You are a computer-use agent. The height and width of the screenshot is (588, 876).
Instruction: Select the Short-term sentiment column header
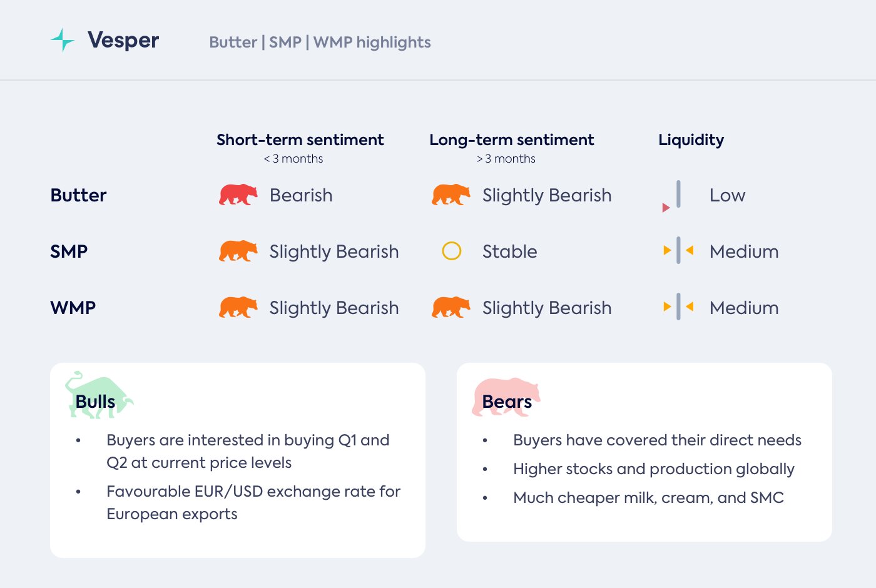tap(300, 140)
